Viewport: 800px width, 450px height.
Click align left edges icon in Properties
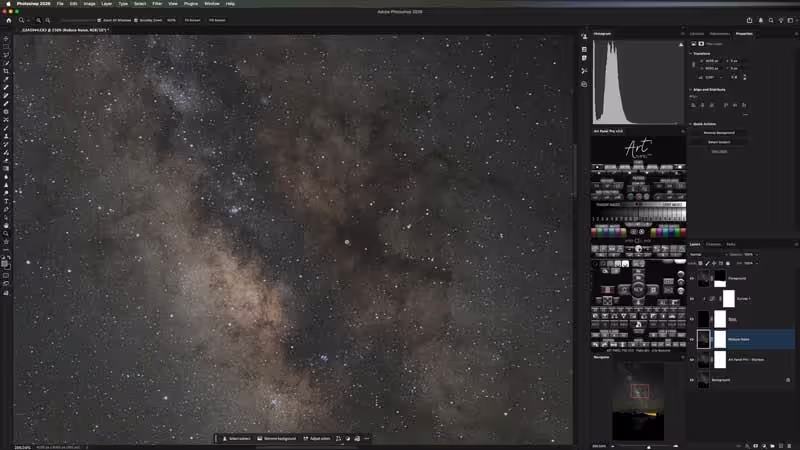coord(693,105)
